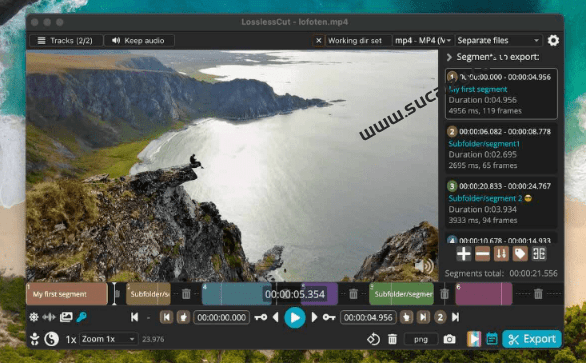Click the person icon in the bottom-left corner

tap(34, 339)
